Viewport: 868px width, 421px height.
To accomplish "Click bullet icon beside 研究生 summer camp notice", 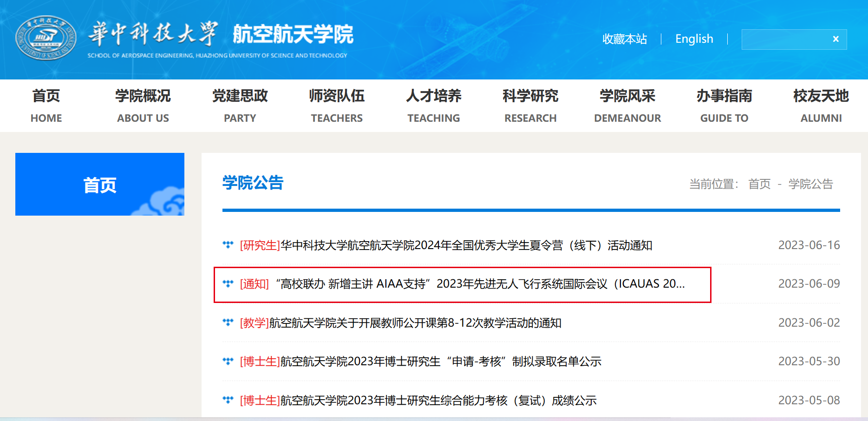I will (x=228, y=244).
